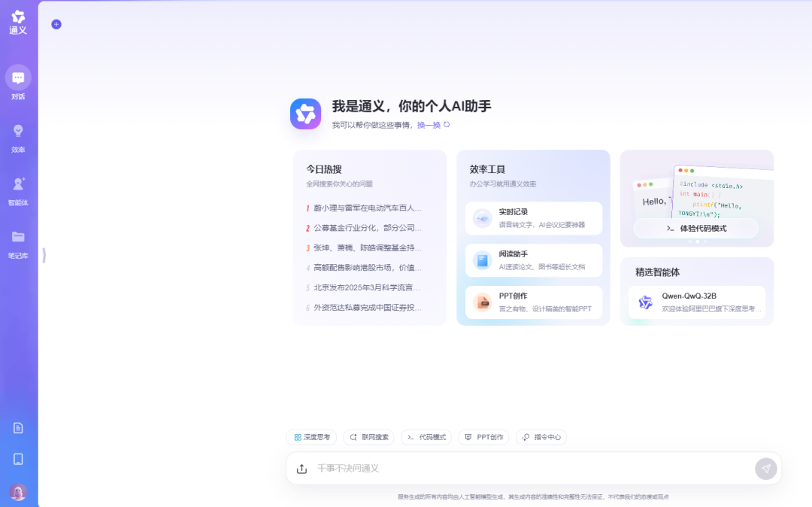Screen dimensions: 812x507
Task: Click the send arrow button
Action: click(x=766, y=469)
